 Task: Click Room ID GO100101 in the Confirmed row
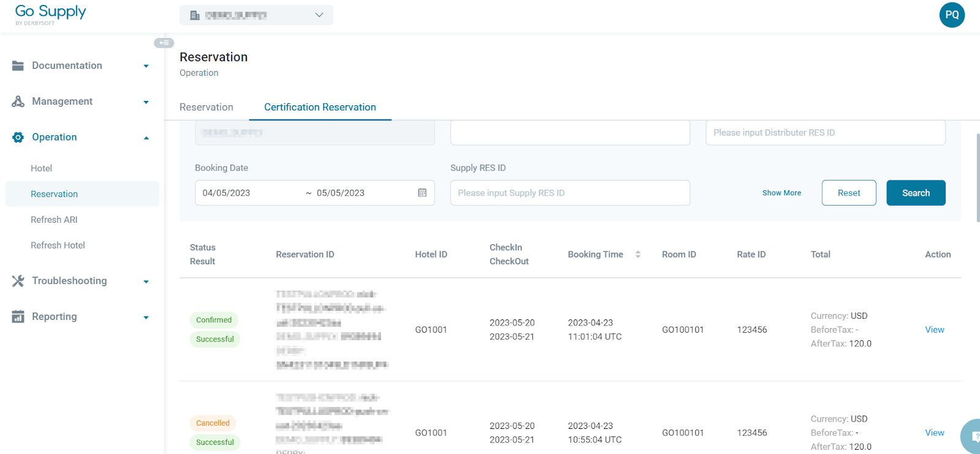tap(683, 330)
